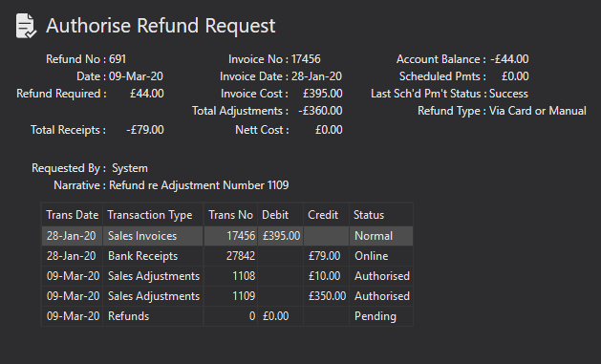
Task: Click the Authorise Refund document icon
Action: 26,26
